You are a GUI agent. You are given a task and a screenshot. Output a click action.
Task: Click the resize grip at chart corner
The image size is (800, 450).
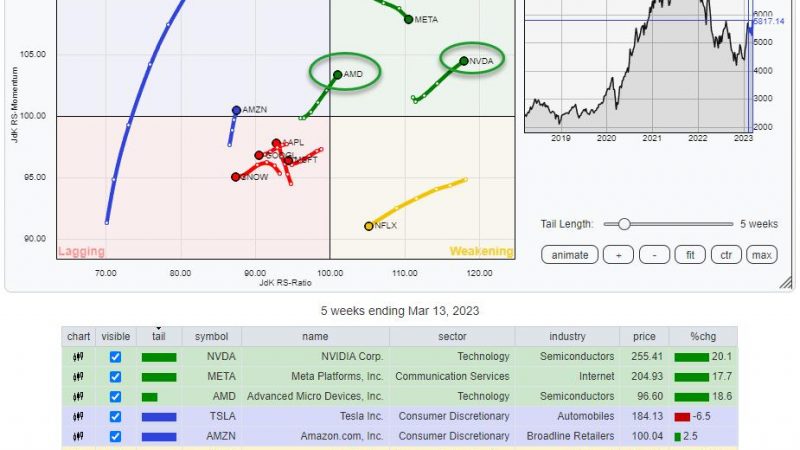[786, 282]
